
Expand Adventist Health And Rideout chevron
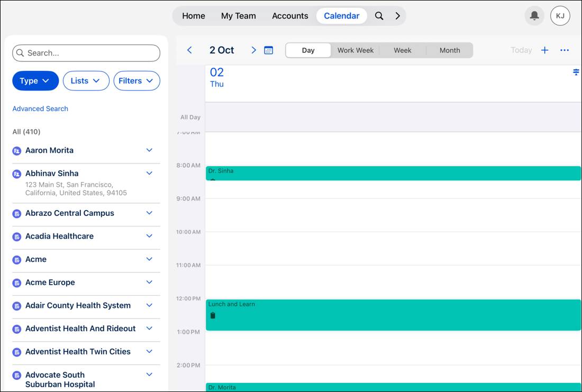tap(149, 329)
